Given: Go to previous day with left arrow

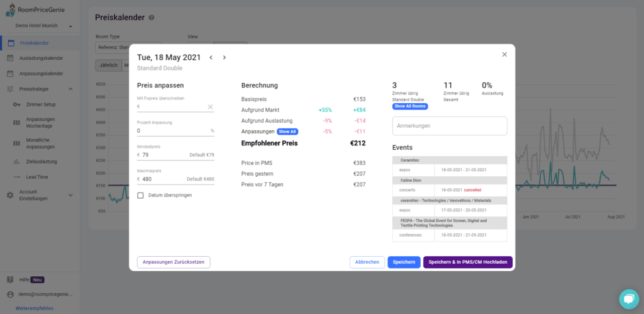Looking at the screenshot, I should point(211,57).
